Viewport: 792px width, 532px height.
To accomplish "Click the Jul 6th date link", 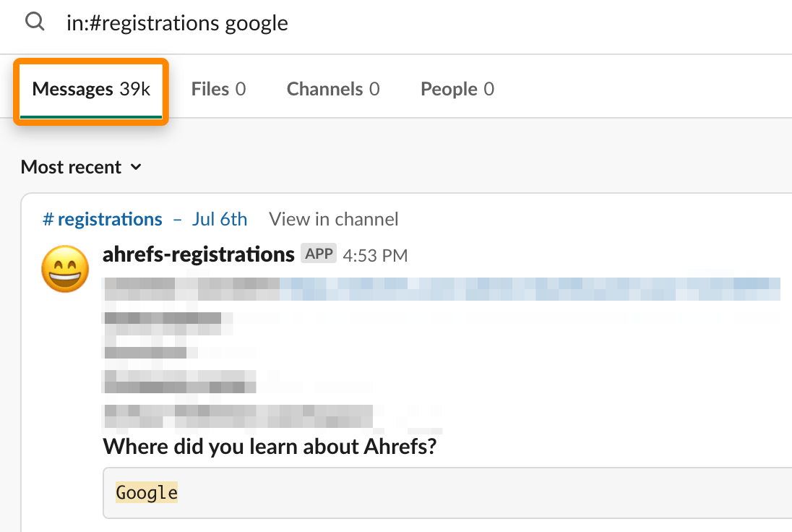I will [x=220, y=219].
